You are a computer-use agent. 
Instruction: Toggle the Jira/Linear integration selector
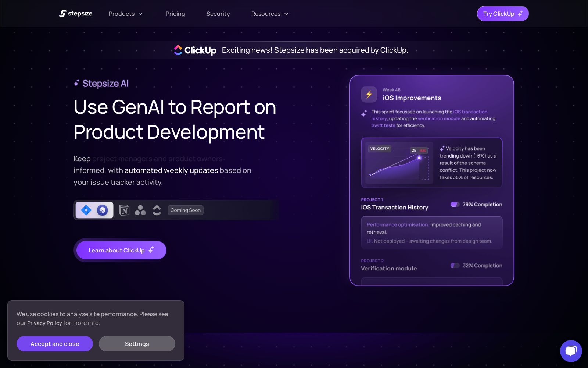point(94,210)
